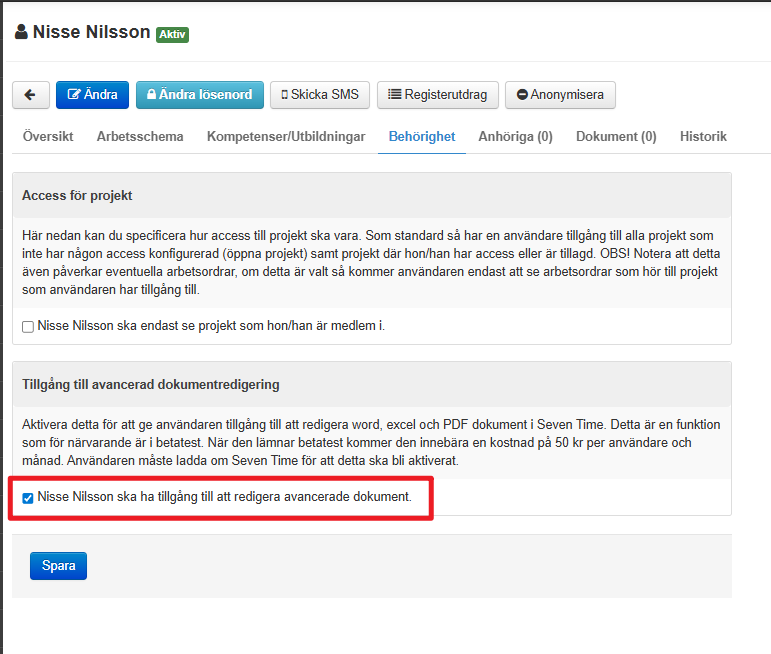Show the Dokument (0) tab

click(x=616, y=137)
